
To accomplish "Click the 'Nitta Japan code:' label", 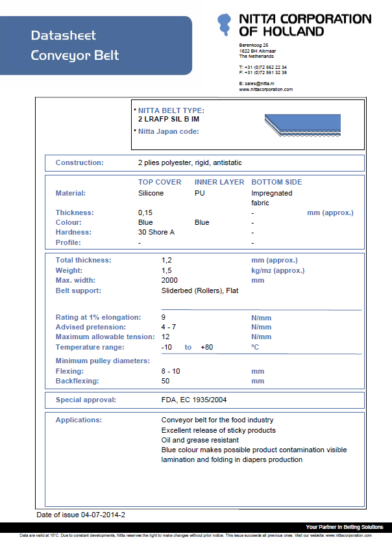I will point(168,131).
